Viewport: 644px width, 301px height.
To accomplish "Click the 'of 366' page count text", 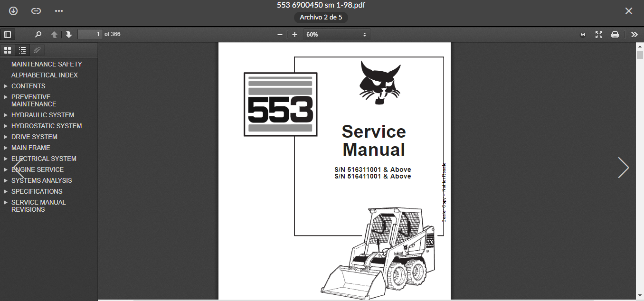I will (x=113, y=34).
